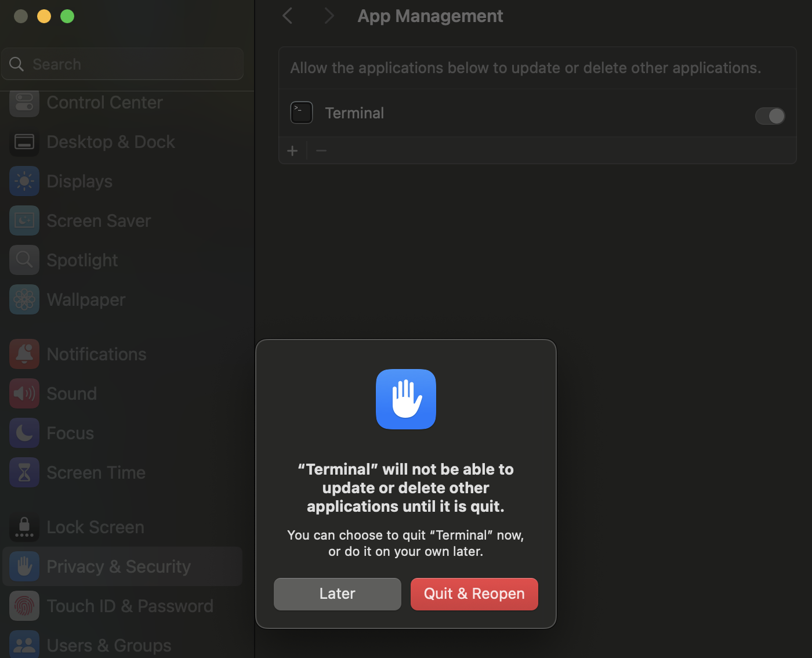Open Desktop & Dock settings
The image size is (812, 658).
(122, 142)
